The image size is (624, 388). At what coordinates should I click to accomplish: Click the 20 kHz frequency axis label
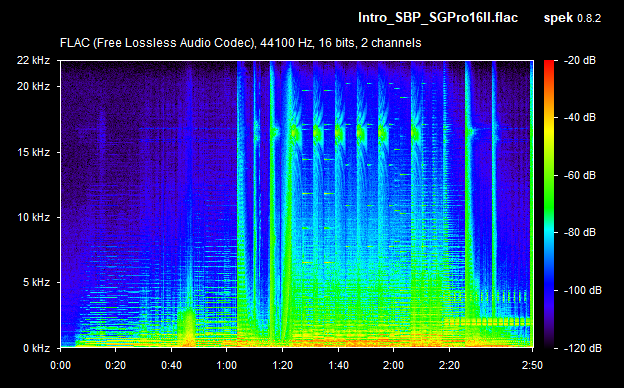pyautogui.click(x=33, y=86)
